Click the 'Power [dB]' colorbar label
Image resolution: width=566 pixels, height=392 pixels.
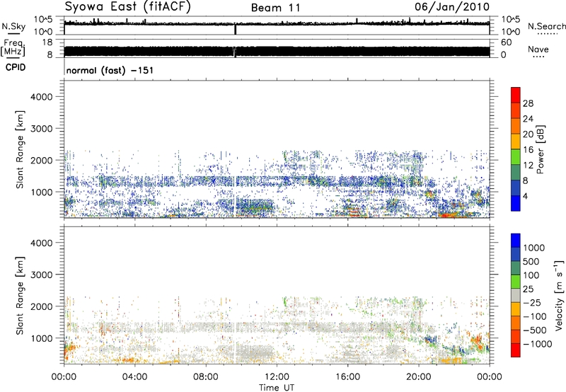[x=541, y=149]
